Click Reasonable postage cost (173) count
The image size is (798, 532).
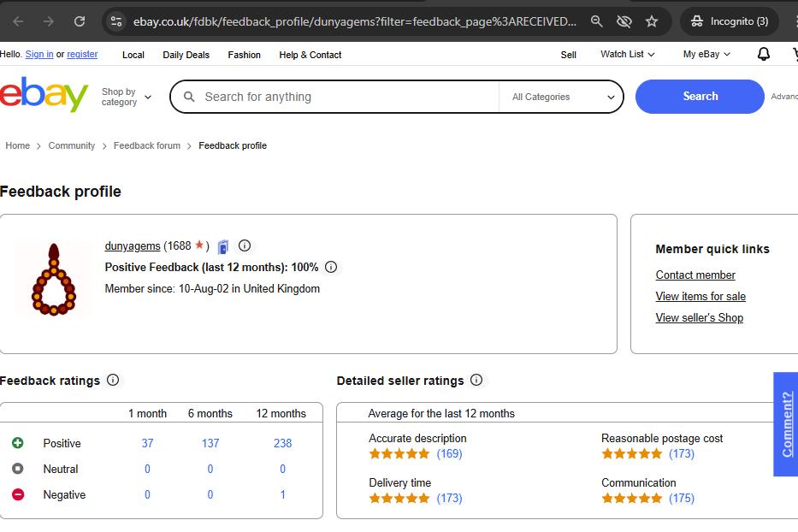tap(682, 453)
